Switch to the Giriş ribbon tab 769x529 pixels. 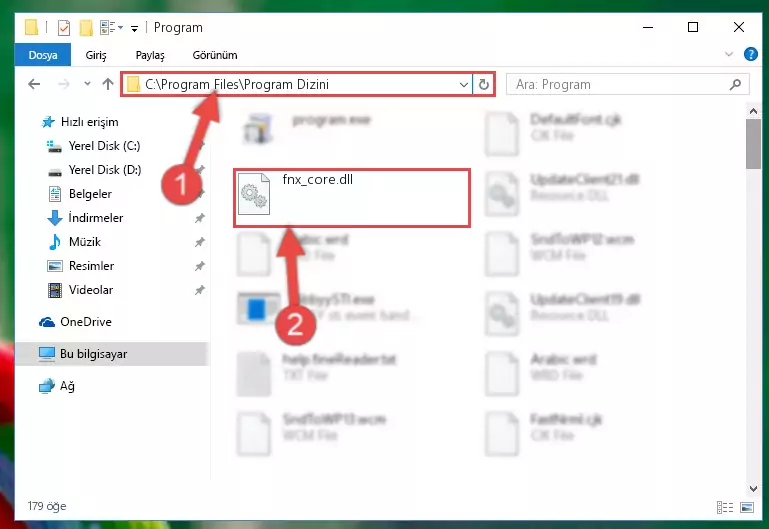coord(96,55)
